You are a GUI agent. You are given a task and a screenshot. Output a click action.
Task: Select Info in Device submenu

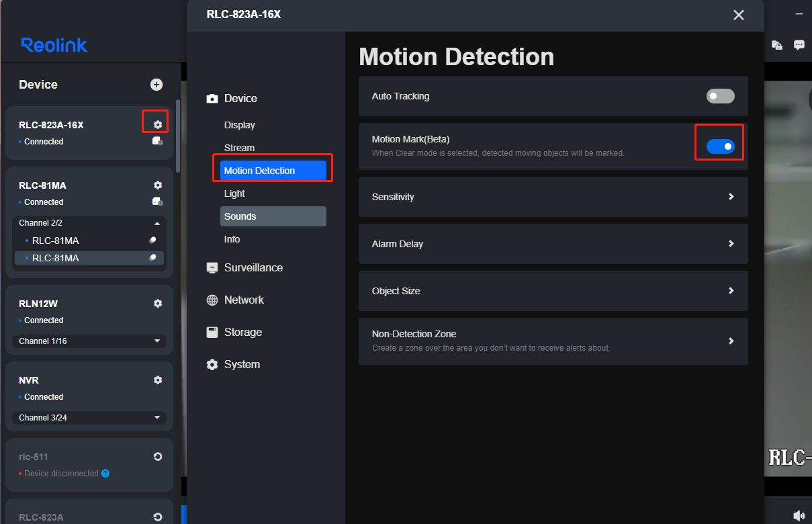pos(232,239)
